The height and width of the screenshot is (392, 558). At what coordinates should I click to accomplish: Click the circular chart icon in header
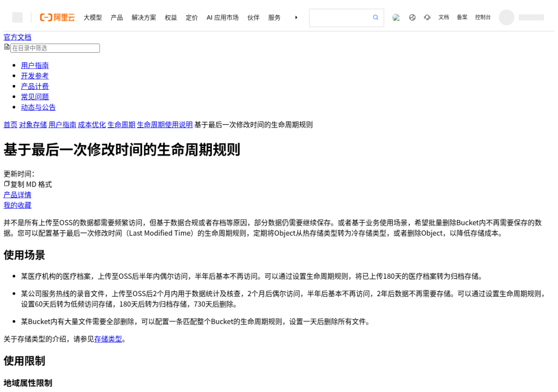point(412,17)
